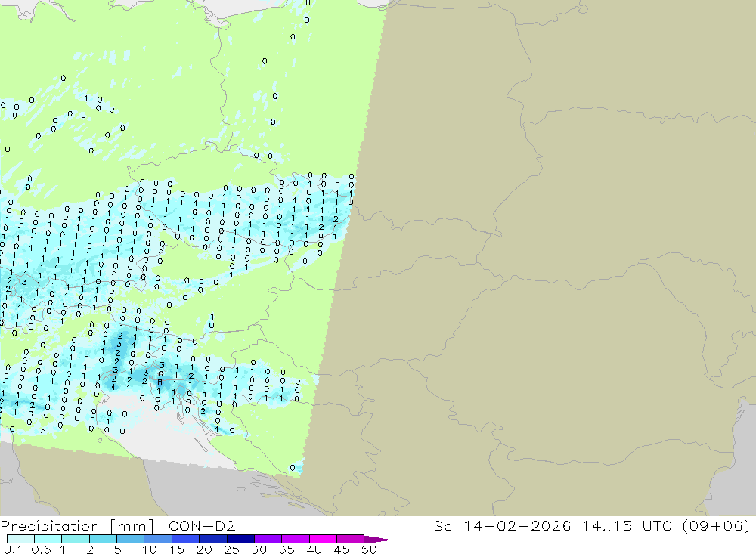
Task: Choose the 20–25 mm legend swatch
Action: coord(212,539)
